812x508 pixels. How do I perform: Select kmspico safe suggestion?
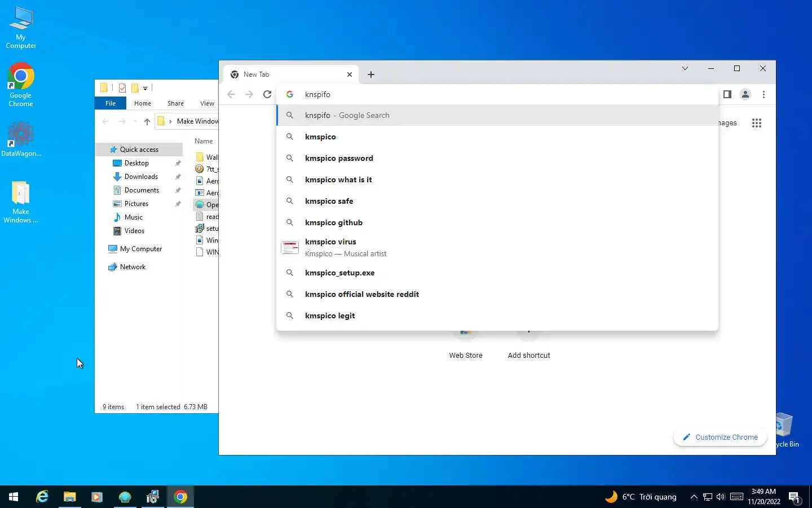tap(497, 201)
